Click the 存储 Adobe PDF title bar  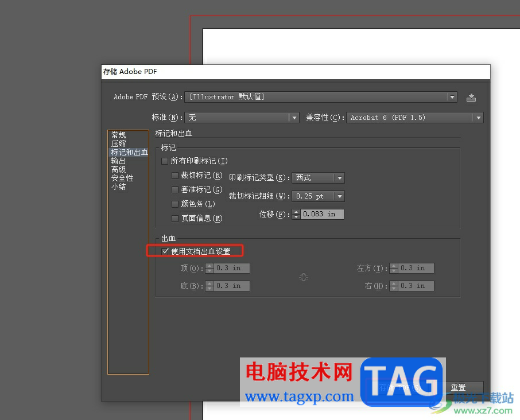coord(296,72)
